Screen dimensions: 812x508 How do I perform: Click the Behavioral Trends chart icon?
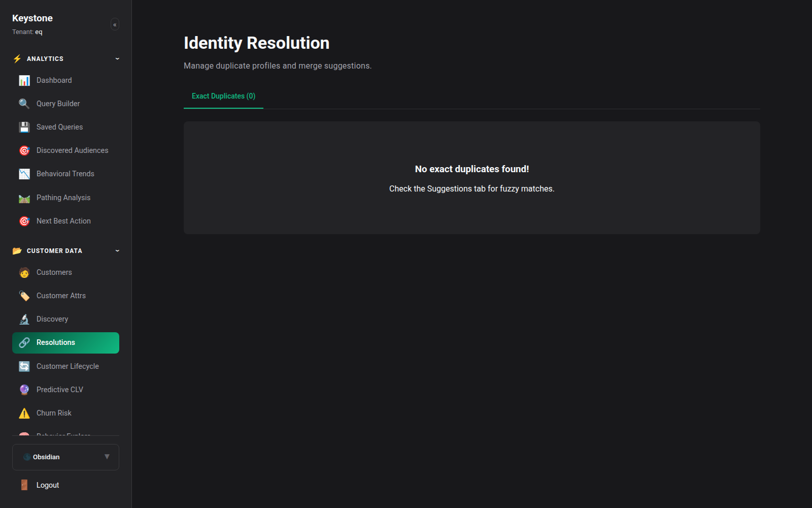[24, 174]
